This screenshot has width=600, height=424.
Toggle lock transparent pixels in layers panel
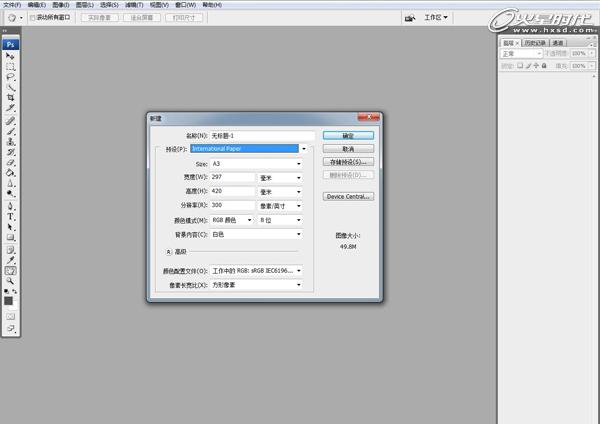520,66
